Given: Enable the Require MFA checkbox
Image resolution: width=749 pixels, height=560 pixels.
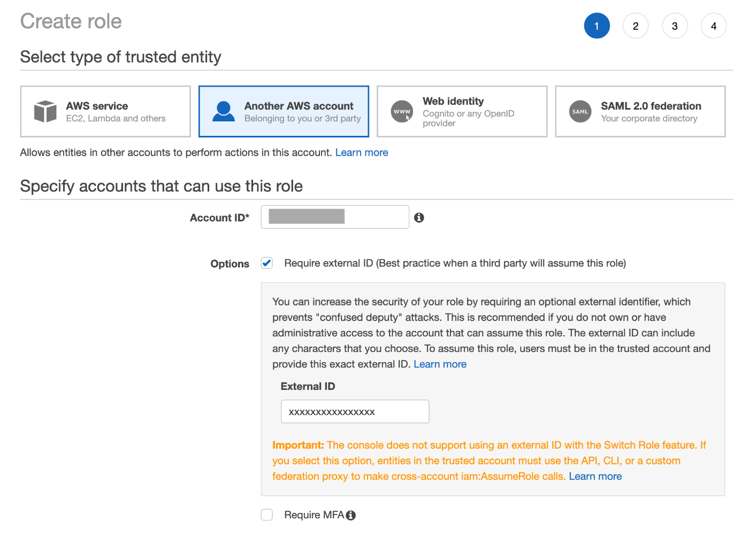Looking at the screenshot, I should (x=267, y=515).
